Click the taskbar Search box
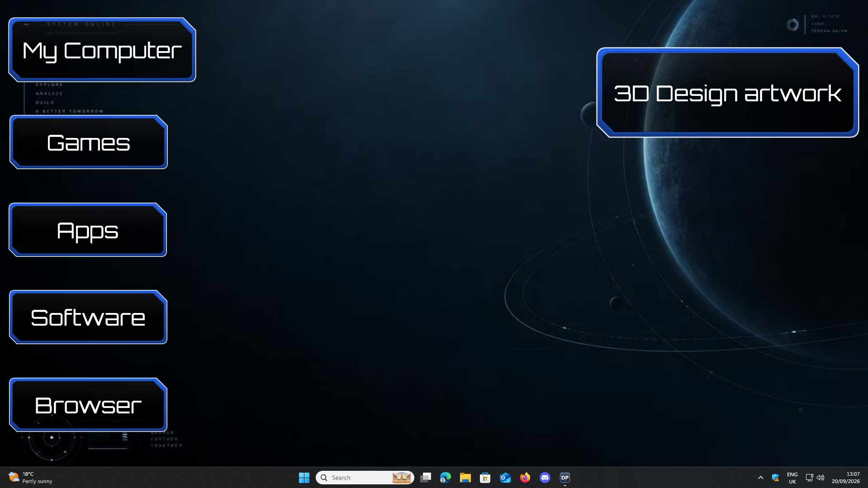This screenshot has height=488, width=868. point(365,478)
